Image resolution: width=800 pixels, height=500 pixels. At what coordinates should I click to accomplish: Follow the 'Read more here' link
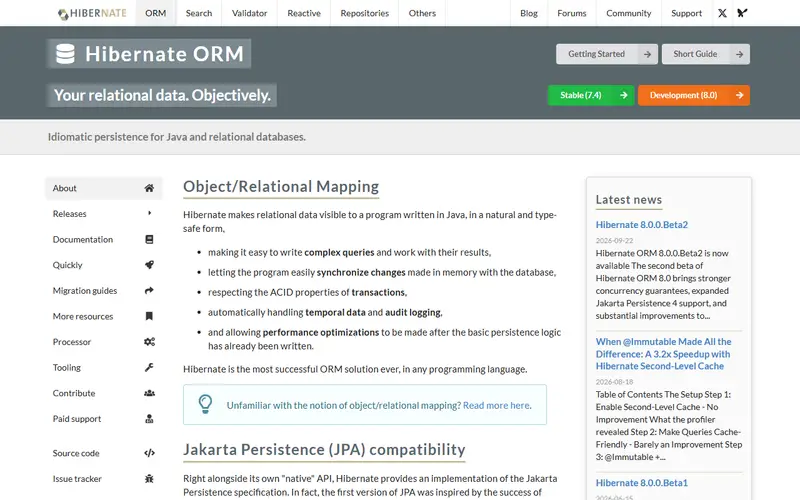click(496, 405)
